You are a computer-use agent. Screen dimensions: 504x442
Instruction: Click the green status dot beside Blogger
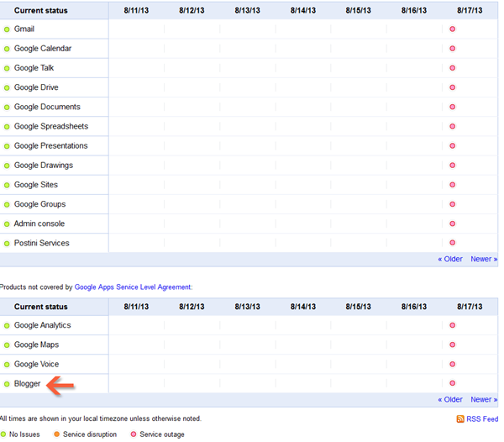[x=7, y=384]
